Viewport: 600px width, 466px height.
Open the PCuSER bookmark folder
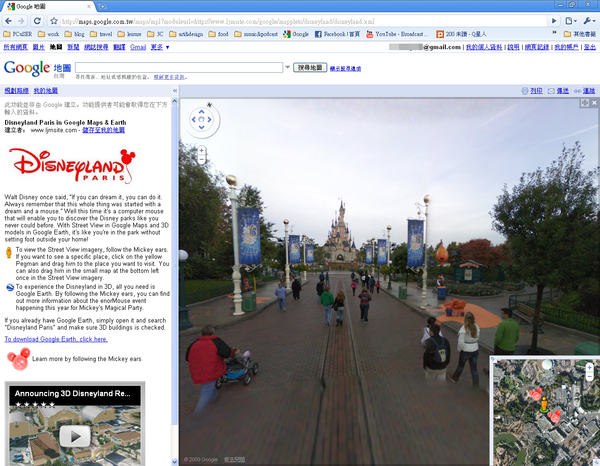18,34
